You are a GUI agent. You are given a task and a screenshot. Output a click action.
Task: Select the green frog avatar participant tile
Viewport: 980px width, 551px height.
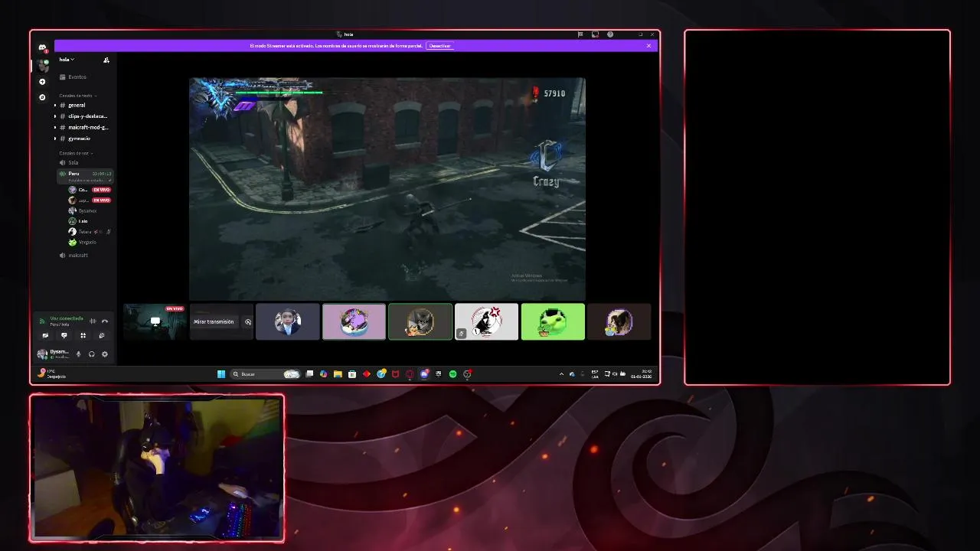pos(553,321)
